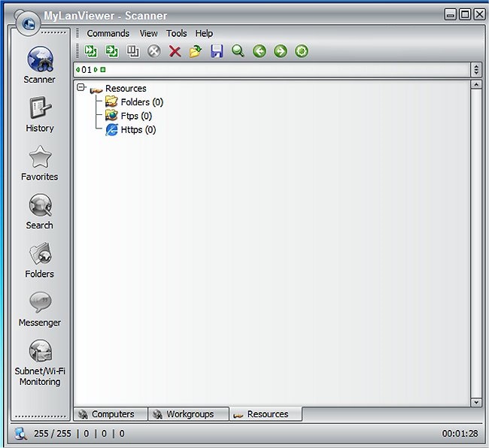Switch to the Computers tab
489x448 pixels.
click(112, 414)
